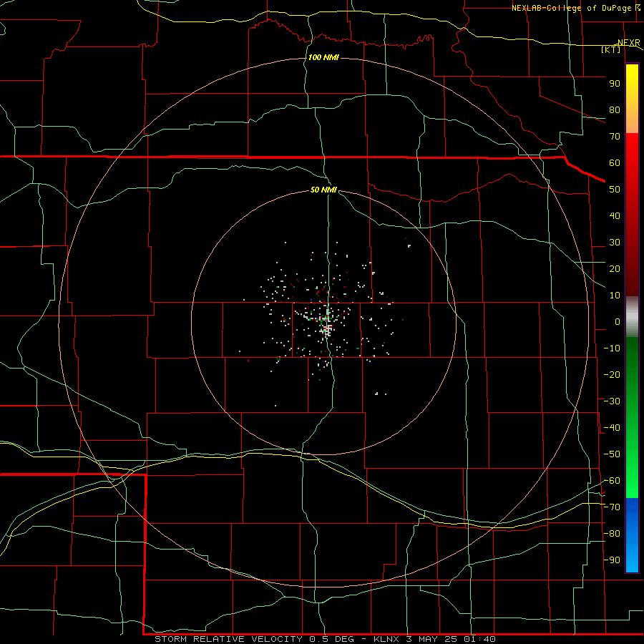Click the "50 NMI" range ring label
The height and width of the screenshot is (644, 644).
pos(323,190)
